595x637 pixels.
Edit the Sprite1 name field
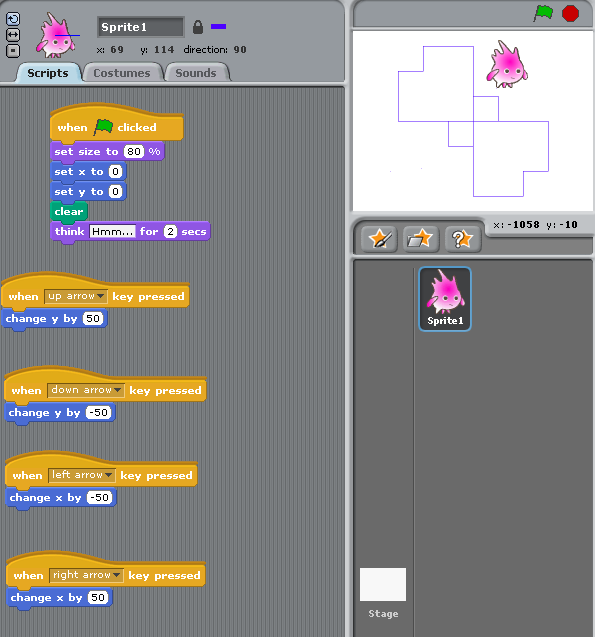pos(141,27)
